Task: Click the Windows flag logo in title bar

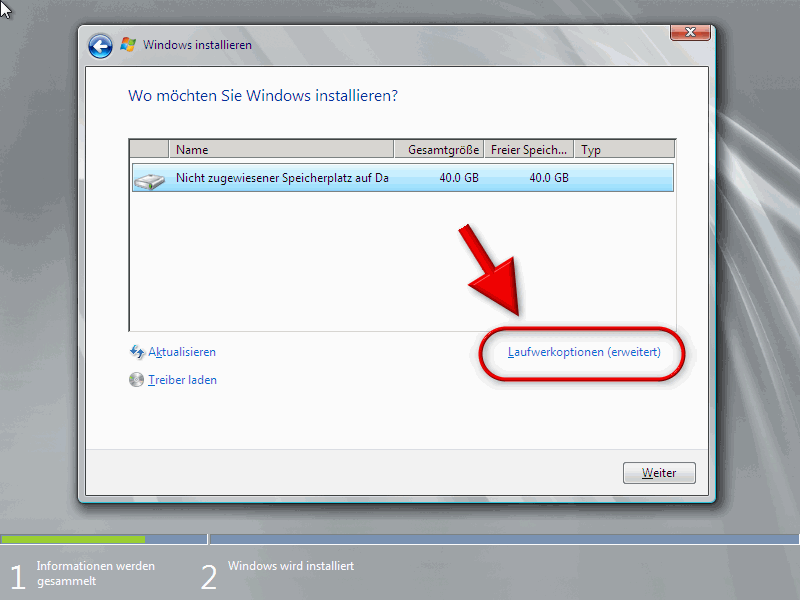Action: coord(128,45)
